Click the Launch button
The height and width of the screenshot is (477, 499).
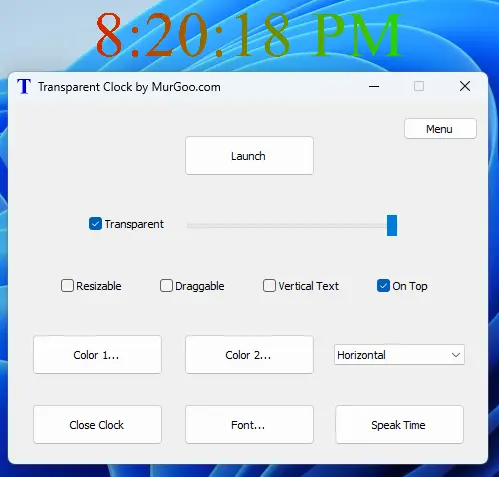(249, 156)
